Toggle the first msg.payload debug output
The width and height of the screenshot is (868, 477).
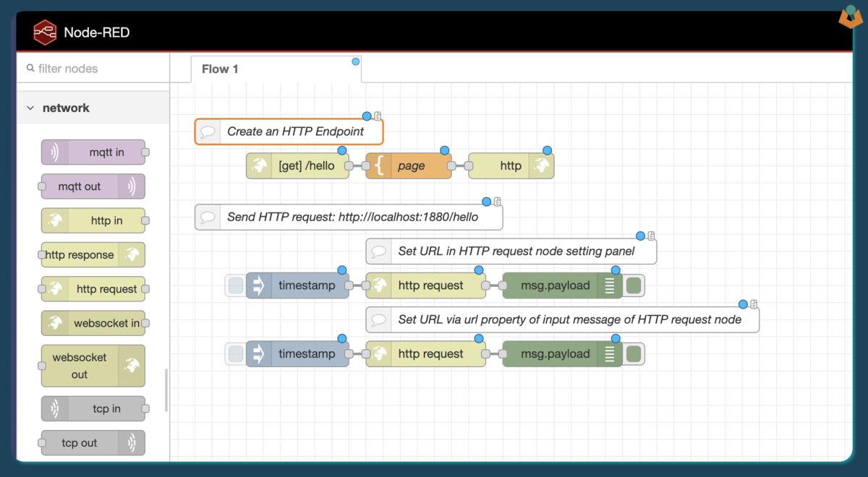(634, 285)
